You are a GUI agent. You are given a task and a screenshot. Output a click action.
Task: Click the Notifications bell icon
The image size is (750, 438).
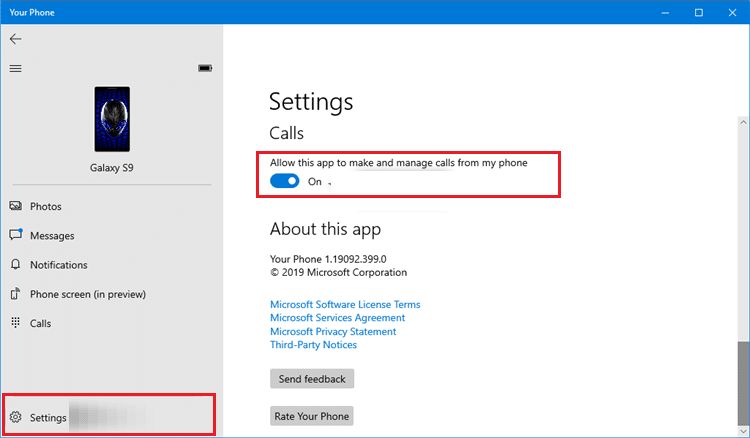(15, 264)
